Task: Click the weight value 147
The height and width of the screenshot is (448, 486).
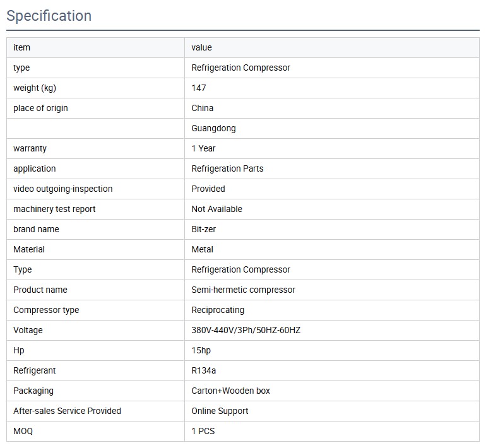Action: click(x=199, y=88)
